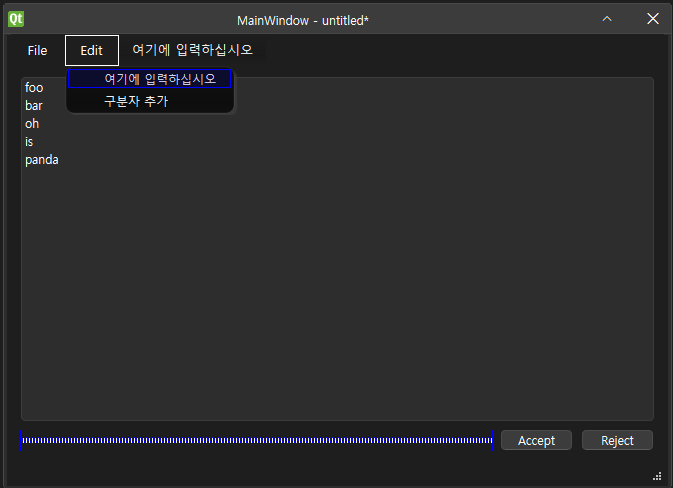Click the blank status bar area below progress bar
This screenshot has width=673, height=488.
326,470
